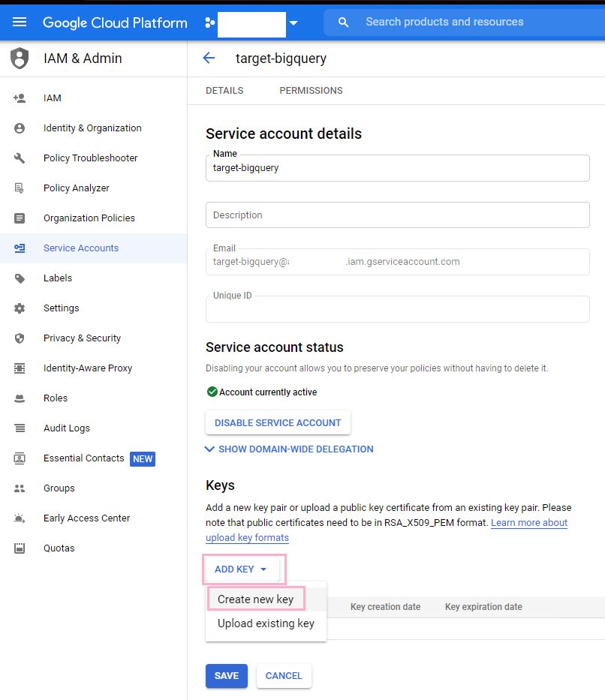Click the Essential Contacts icon
The image size is (605, 700).
click(20, 458)
